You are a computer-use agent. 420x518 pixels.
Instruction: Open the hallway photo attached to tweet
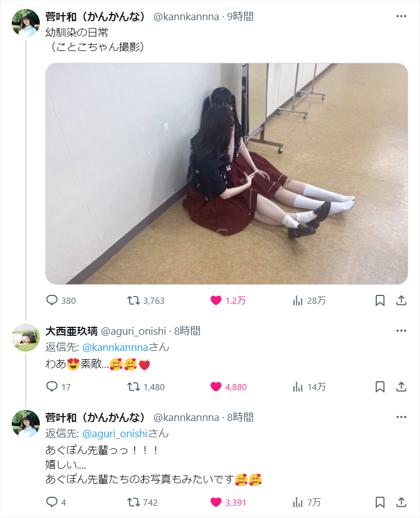pos(227,173)
